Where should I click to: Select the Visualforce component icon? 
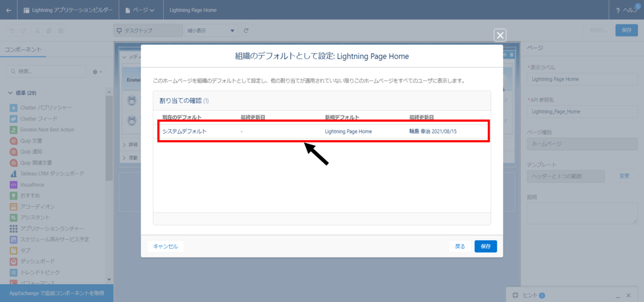click(13, 185)
